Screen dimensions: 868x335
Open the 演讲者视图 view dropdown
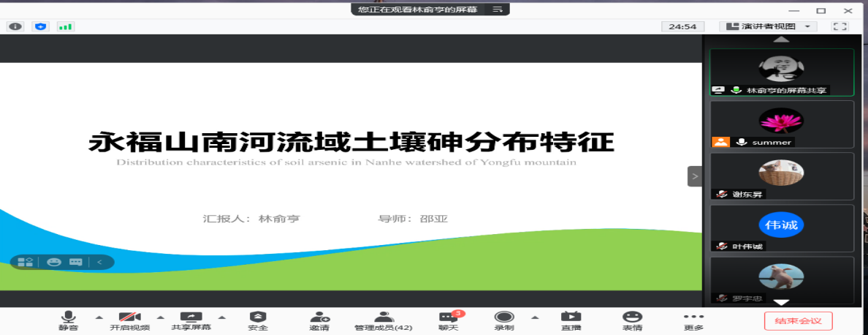(x=768, y=26)
